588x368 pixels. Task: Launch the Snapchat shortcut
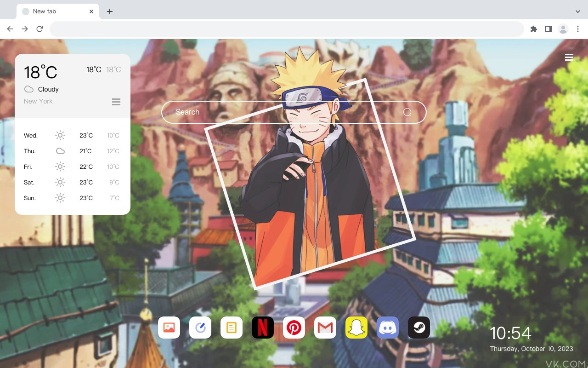(x=356, y=328)
